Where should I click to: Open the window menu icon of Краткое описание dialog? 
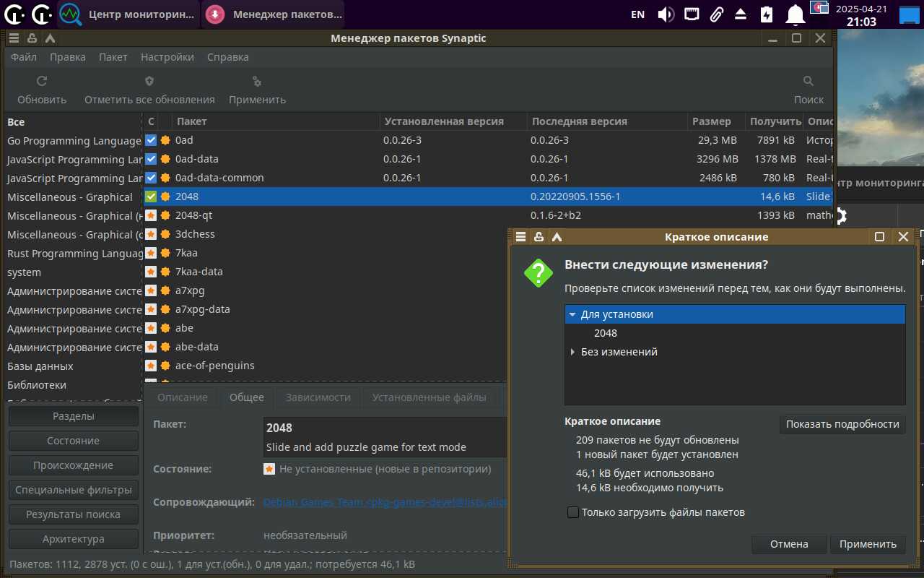pyautogui.click(x=521, y=236)
